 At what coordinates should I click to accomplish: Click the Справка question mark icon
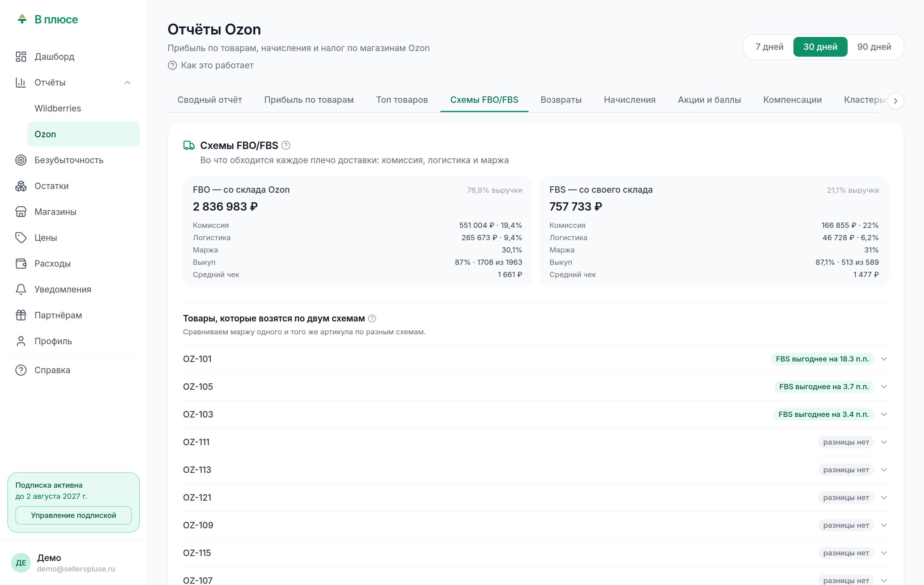(21, 370)
